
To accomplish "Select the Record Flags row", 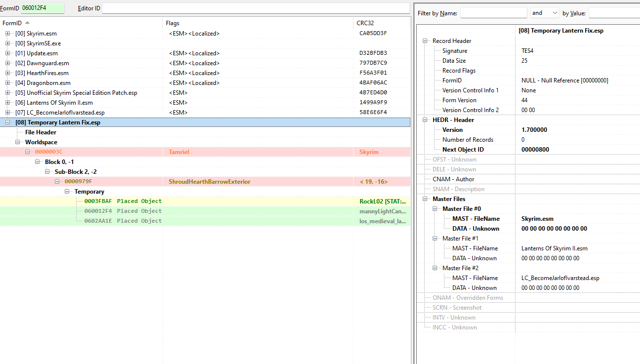I will (528, 71).
